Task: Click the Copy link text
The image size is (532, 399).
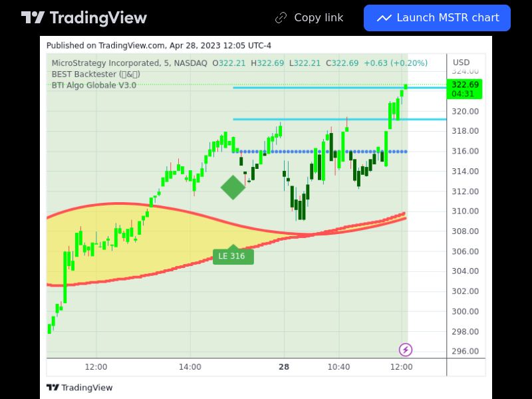Action: tap(319, 18)
